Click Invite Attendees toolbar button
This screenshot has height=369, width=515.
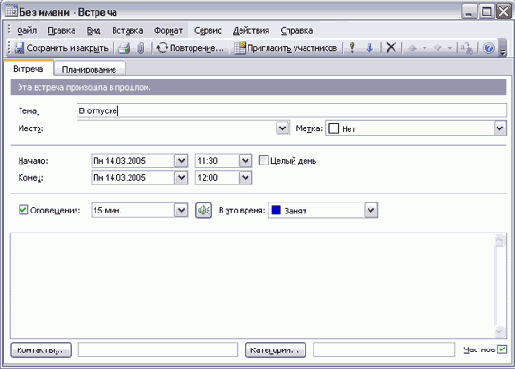[286, 48]
